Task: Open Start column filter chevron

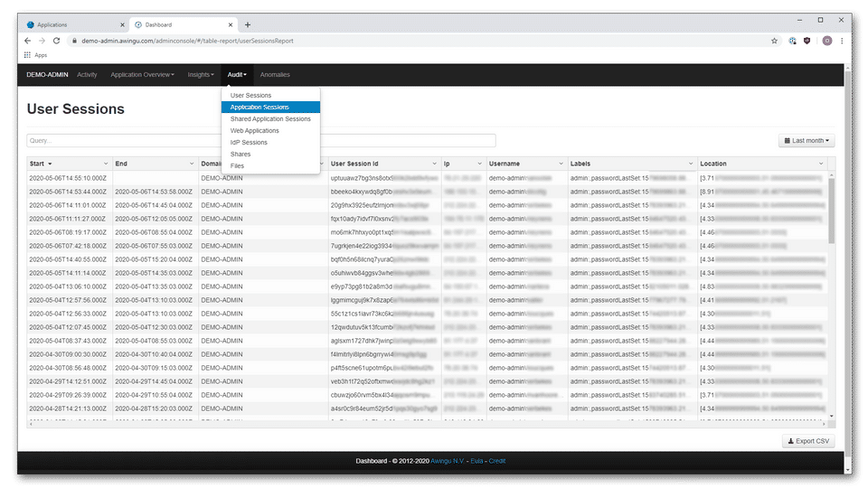Action: coord(106,164)
